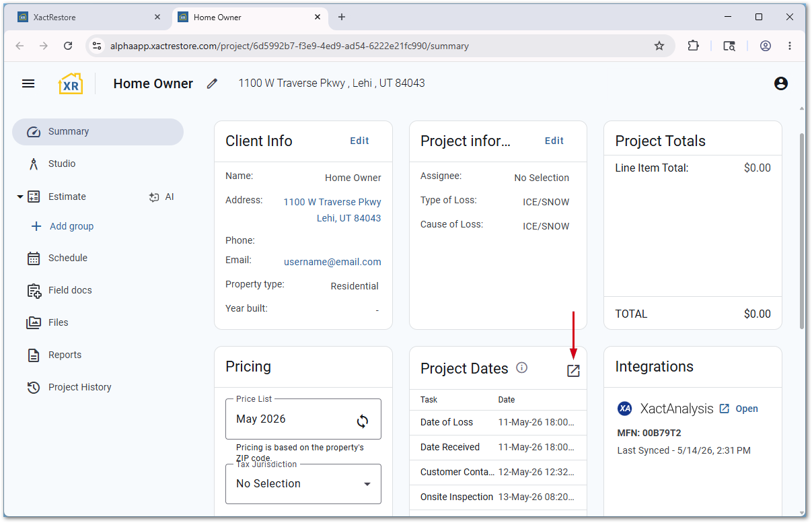This screenshot has height=523, width=812.
Task: Open Project Dates in popout icon
Action: click(x=573, y=371)
